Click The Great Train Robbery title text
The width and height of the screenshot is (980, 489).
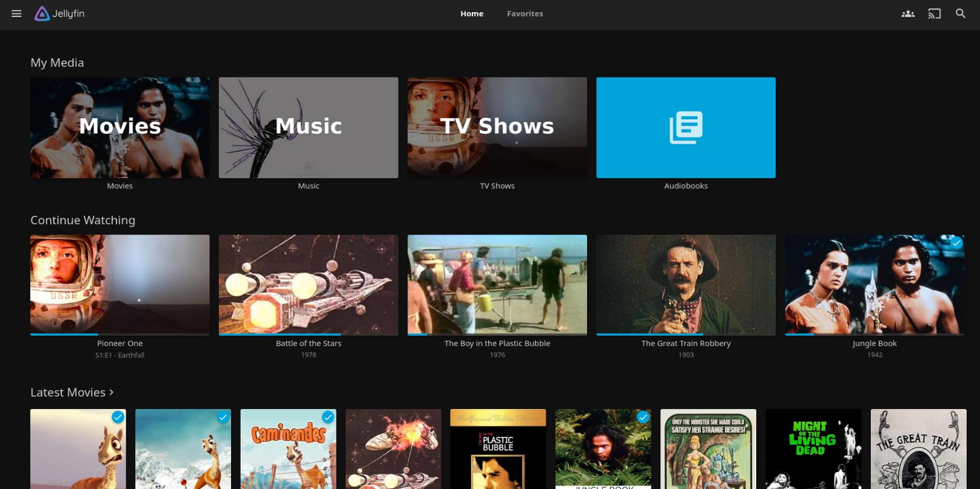tap(686, 344)
